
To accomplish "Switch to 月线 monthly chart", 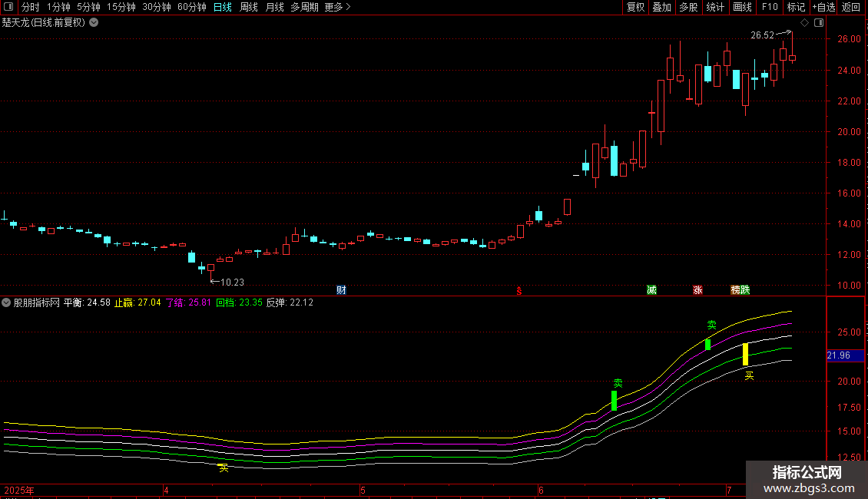I will (274, 7).
